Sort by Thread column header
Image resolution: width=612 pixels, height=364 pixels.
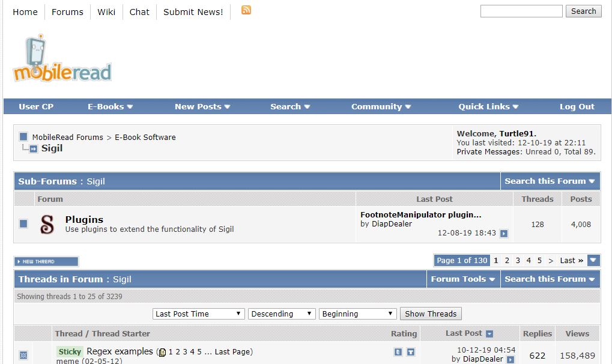tap(68, 334)
